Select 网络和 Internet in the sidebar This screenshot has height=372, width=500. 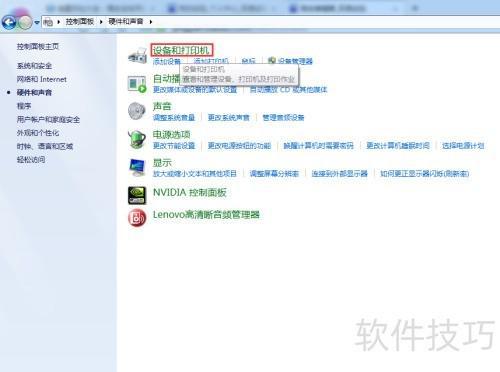tap(42, 79)
